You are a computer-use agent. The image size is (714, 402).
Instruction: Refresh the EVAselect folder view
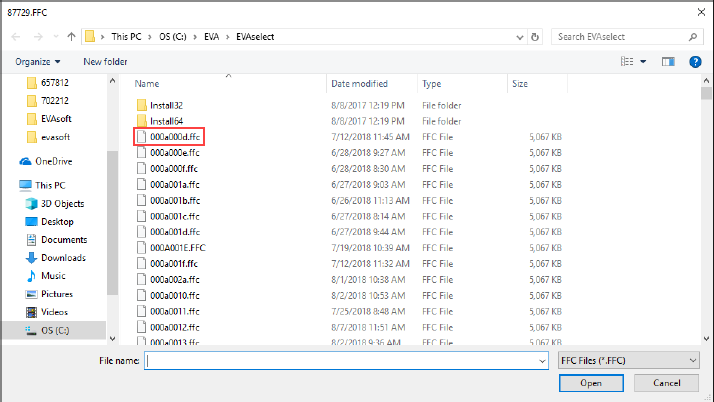[535, 37]
